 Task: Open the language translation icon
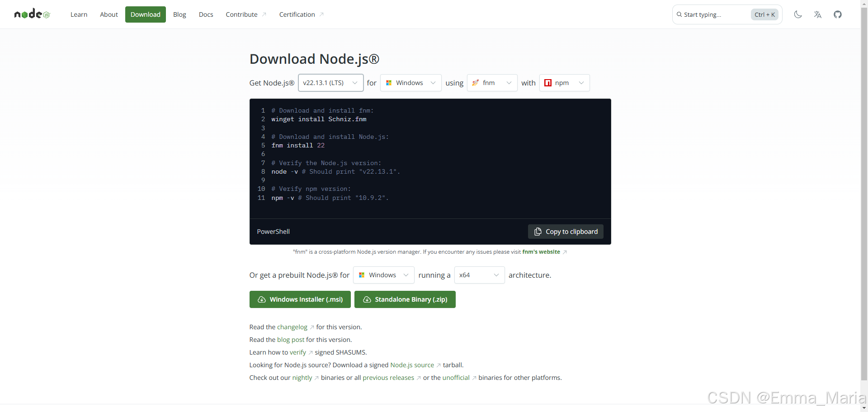click(x=817, y=14)
